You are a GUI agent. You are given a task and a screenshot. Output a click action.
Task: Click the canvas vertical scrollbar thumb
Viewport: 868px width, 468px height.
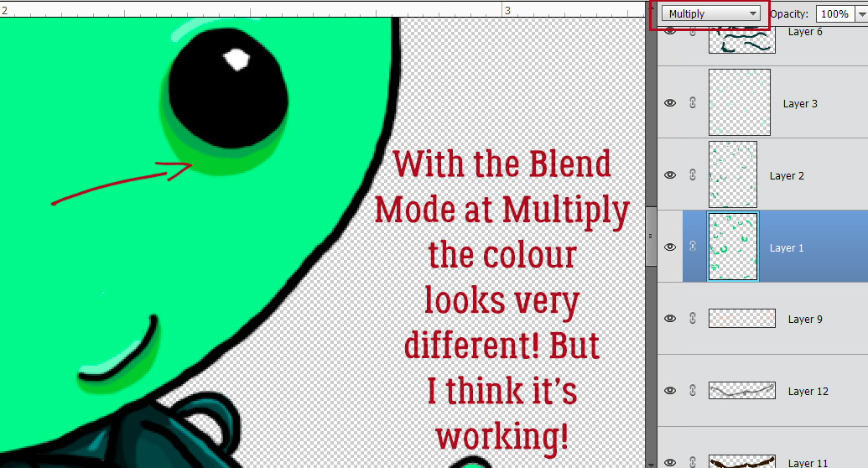651,237
